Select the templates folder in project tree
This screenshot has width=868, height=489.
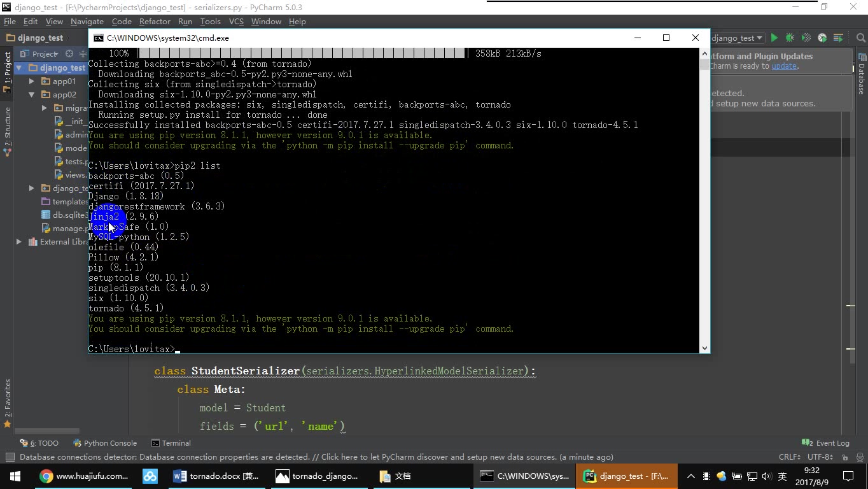64,201
